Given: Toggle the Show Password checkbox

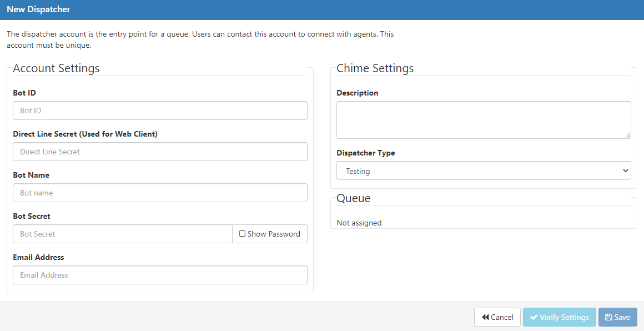Looking at the screenshot, I should pos(242,234).
